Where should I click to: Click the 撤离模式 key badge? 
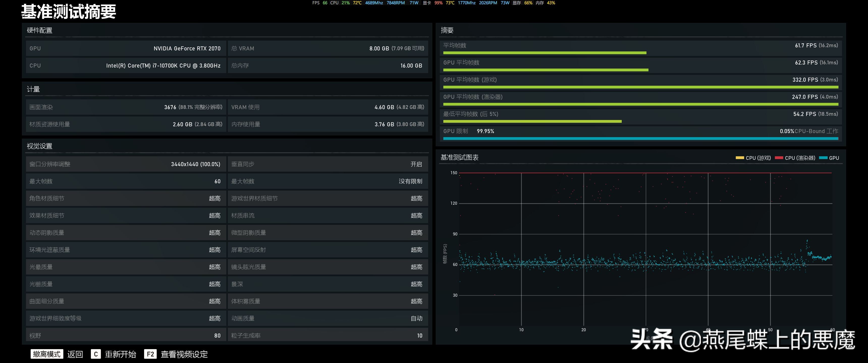pos(46,354)
